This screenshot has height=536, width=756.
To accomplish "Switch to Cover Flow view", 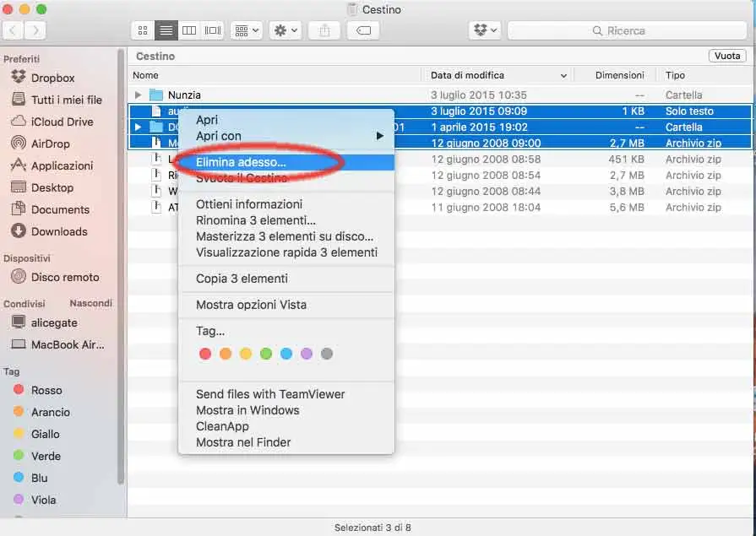I will click(x=213, y=31).
